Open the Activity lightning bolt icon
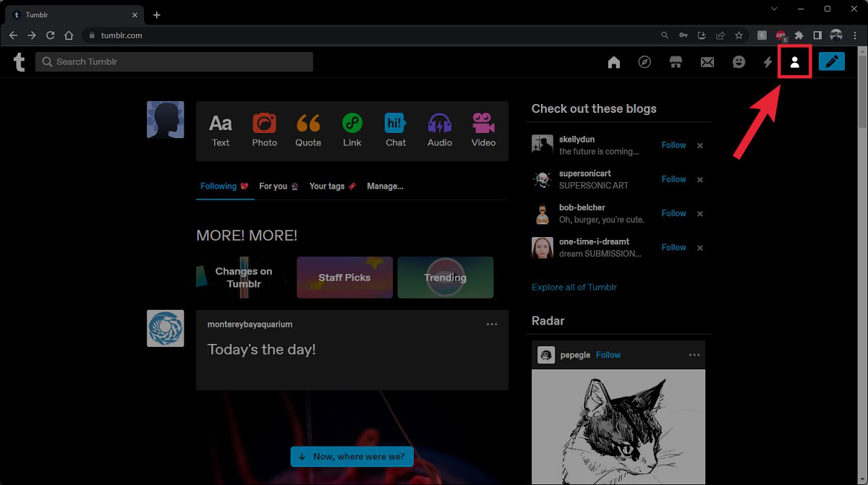 click(x=767, y=62)
